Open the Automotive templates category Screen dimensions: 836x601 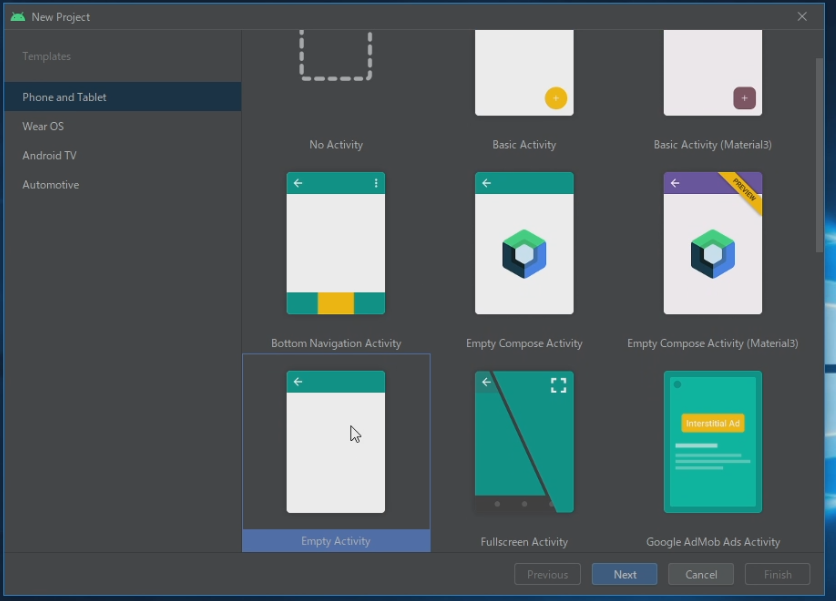[x=51, y=184]
